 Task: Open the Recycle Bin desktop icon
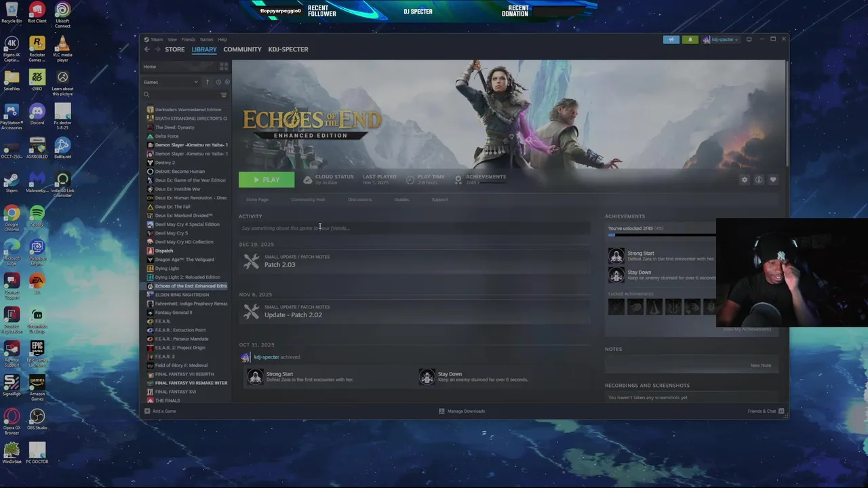click(x=12, y=14)
